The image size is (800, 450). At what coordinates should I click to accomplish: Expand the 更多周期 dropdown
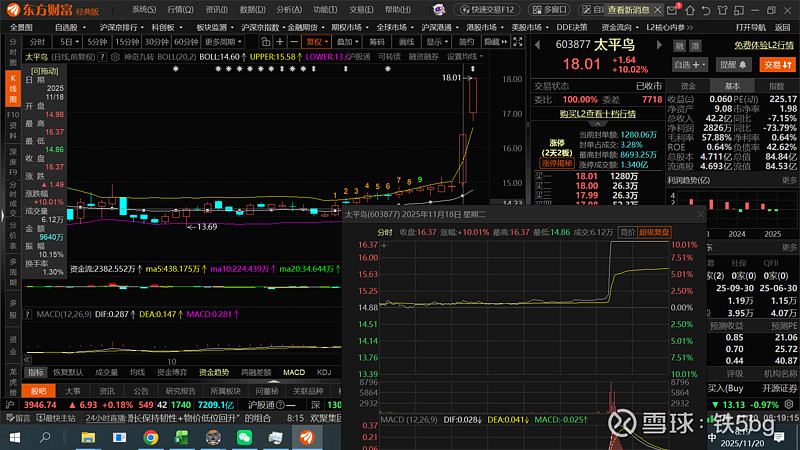click(x=223, y=43)
